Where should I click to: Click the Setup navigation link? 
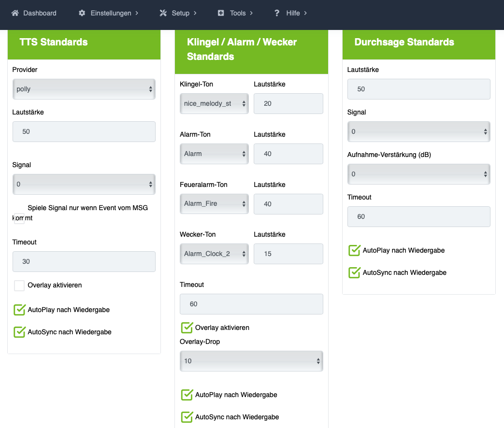tap(180, 13)
